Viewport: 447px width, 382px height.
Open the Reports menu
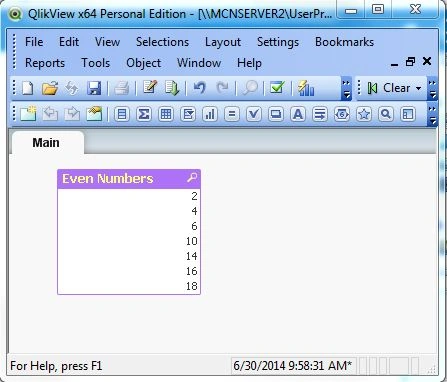tap(45, 63)
